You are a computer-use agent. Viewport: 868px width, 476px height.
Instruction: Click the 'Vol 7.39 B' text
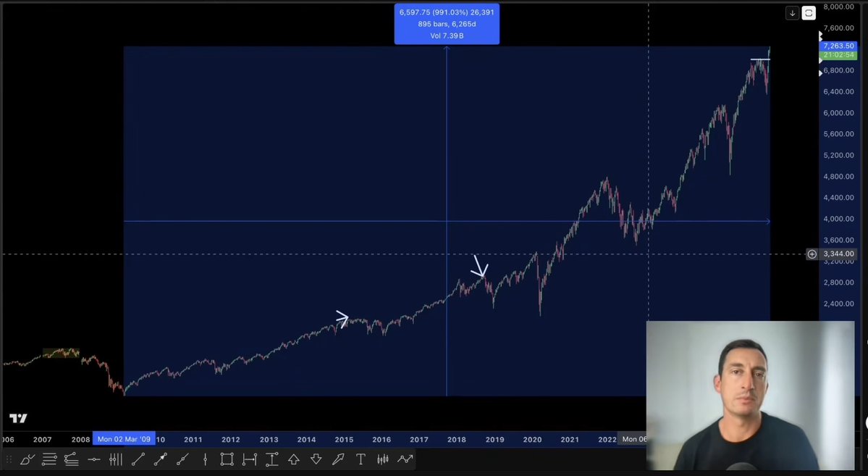tap(447, 36)
